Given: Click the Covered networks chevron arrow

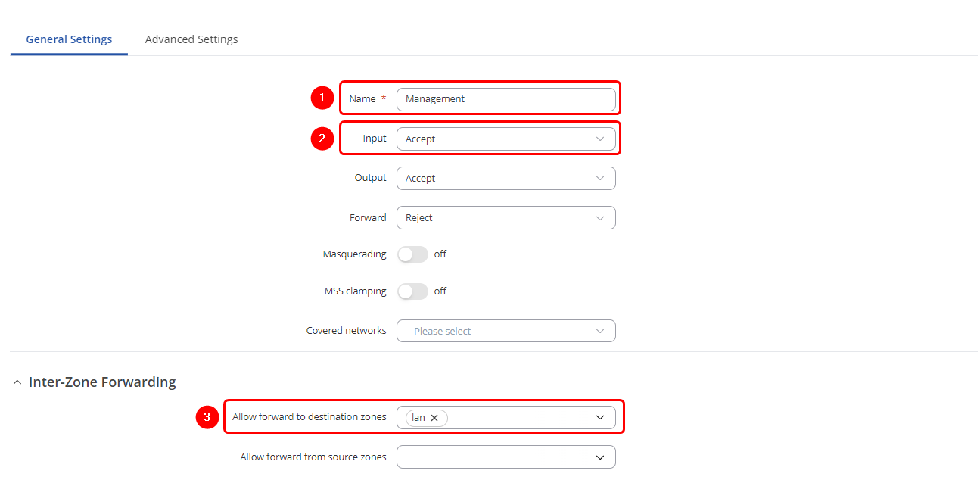Looking at the screenshot, I should pyautogui.click(x=600, y=332).
